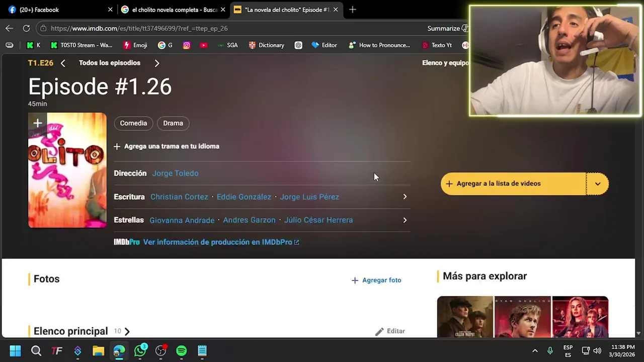The image size is (644, 362).
Task: Close the el cholito search tab
Action: 223,10
